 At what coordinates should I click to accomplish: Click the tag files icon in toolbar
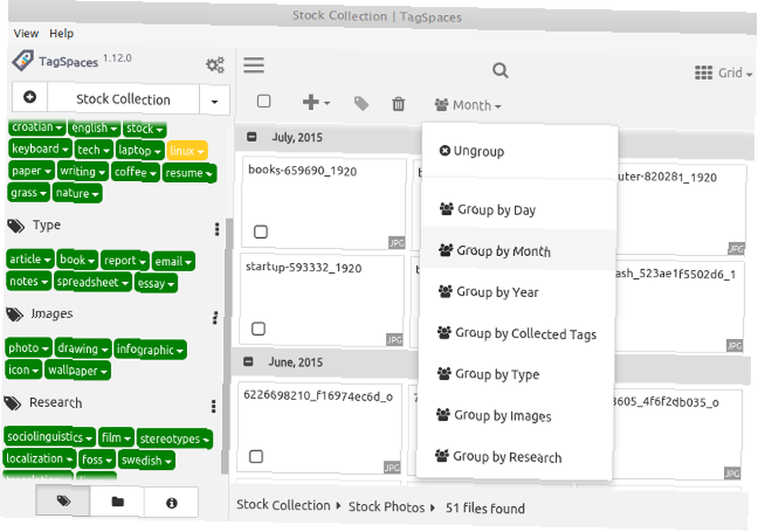point(361,103)
